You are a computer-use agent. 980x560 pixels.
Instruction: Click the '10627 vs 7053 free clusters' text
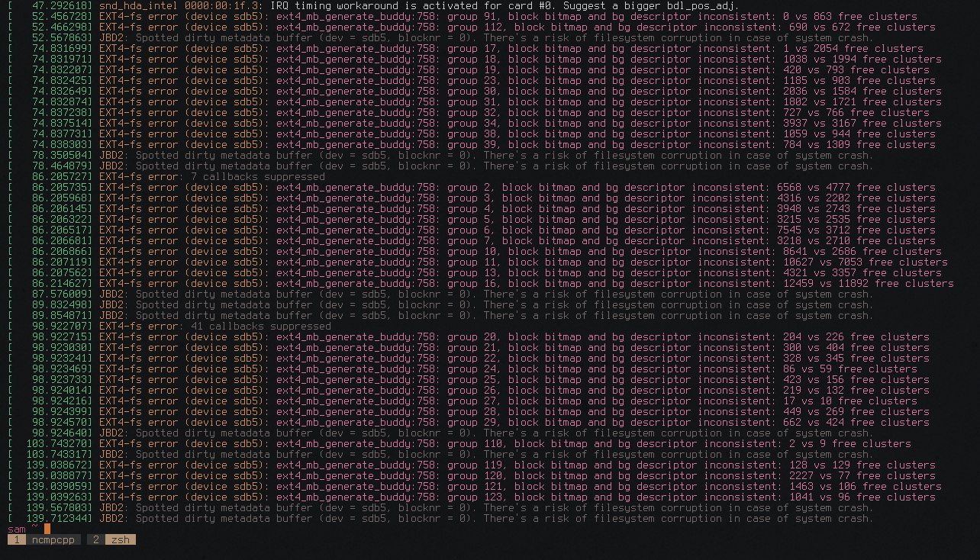[x=862, y=262]
